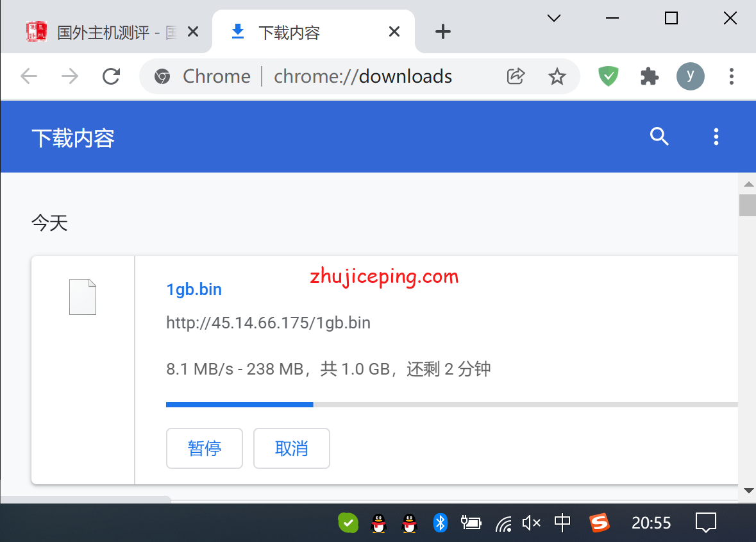This screenshot has height=542, width=756.
Task: Expand the tab search chevron
Action: point(554,19)
